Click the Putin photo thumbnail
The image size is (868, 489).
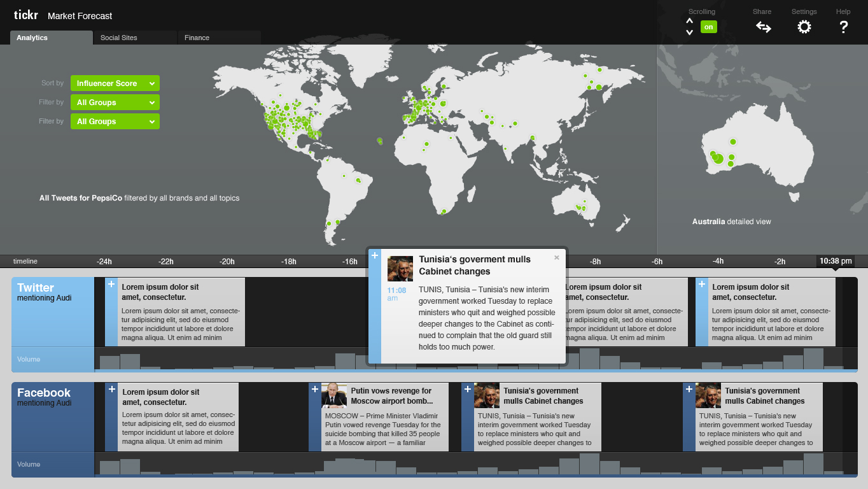point(334,395)
